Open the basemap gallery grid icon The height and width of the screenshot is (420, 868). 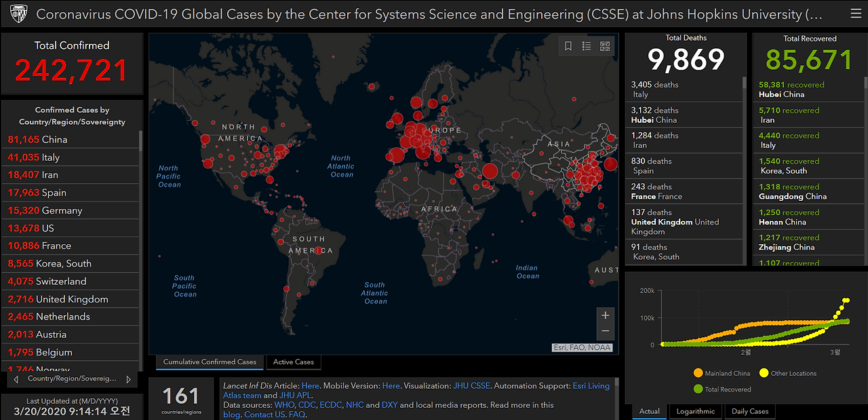605,46
